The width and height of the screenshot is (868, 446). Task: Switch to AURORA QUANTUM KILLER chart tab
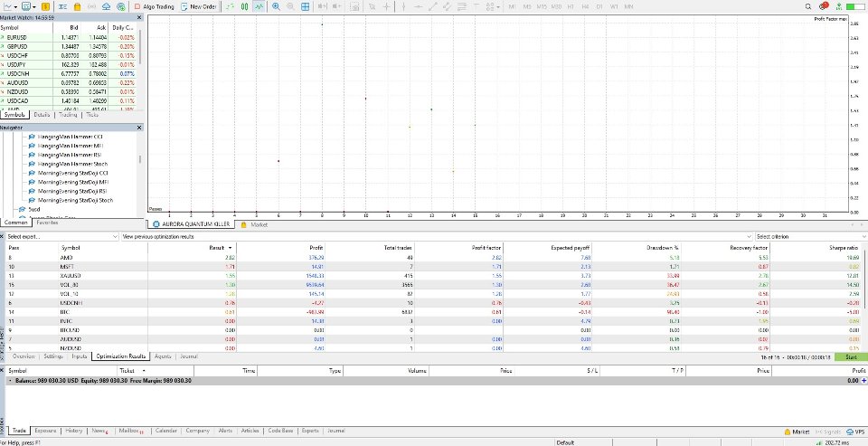[x=192, y=224]
